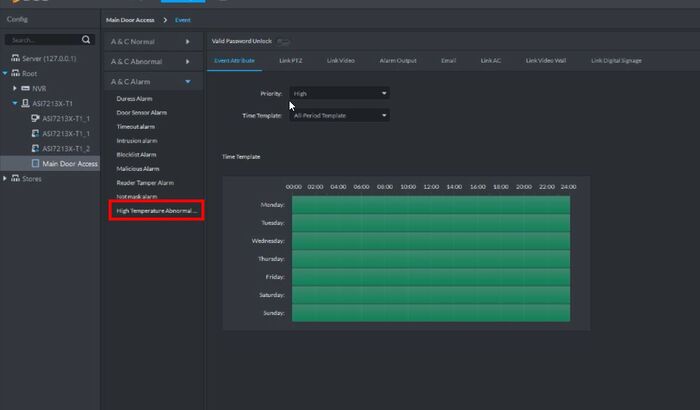Viewport: 700px width, 410px height.
Task: Click the Stores organization icon
Action: pyautogui.click(x=16, y=178)
